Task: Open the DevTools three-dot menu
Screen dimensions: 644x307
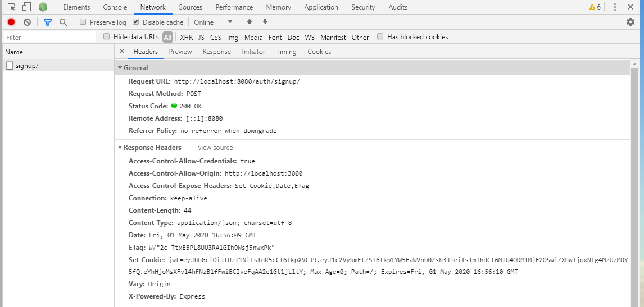Action: point(615,7)
